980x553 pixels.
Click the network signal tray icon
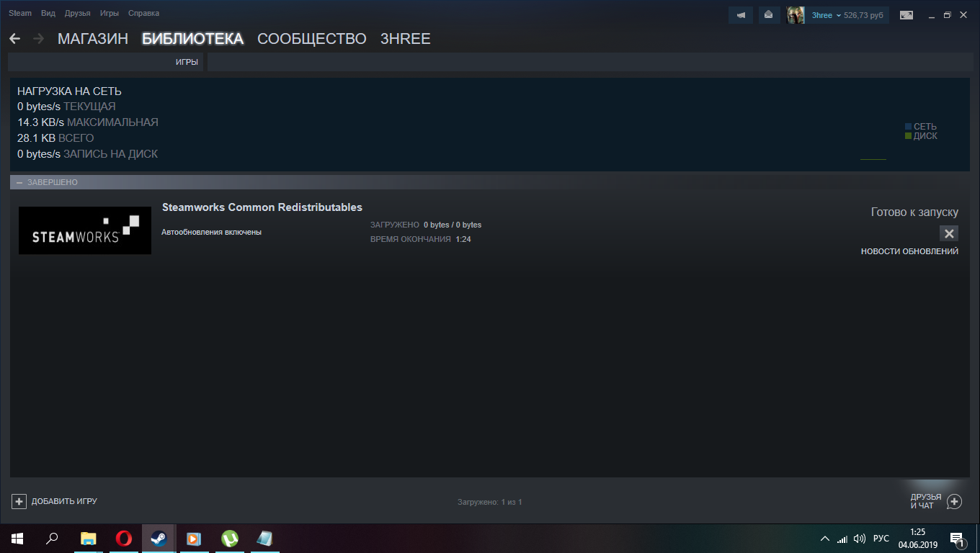pyautogui.click(x=842, y=539)
